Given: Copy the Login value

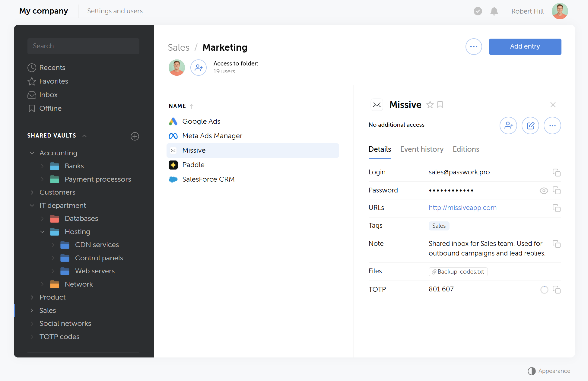Looking at the screenshot, I should pos(557,173).
